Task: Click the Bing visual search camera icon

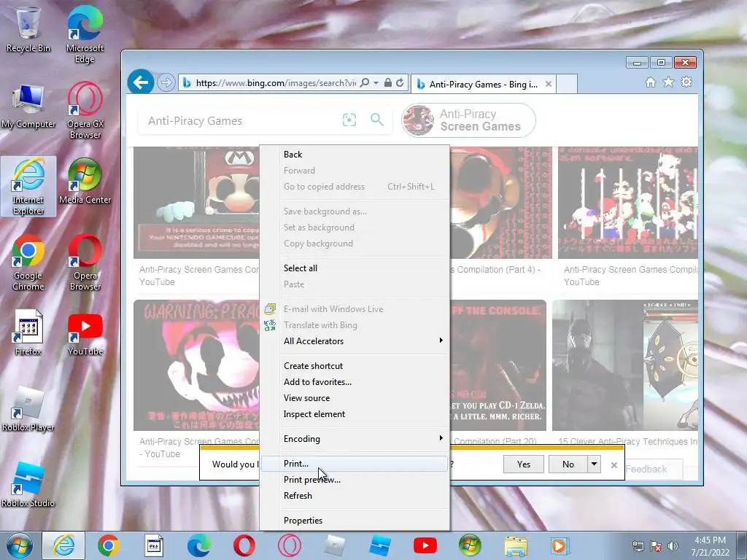Action: point(349,120)
